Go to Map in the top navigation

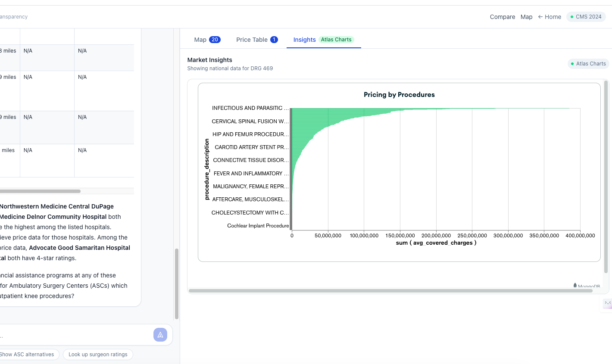coord(526,17)
